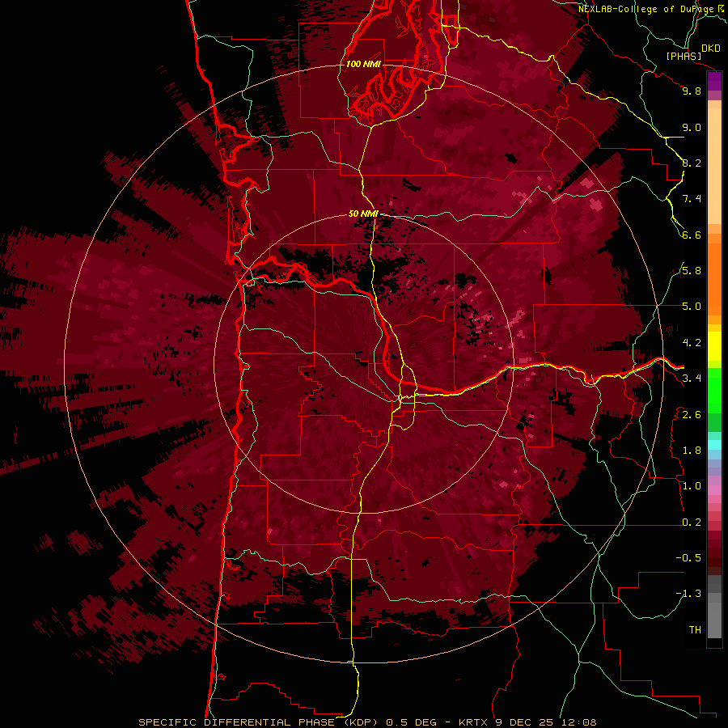Viewport: 728px width, 728px height.
Task: Click the 0.2 scale value
Action: [x=692, y=523]
